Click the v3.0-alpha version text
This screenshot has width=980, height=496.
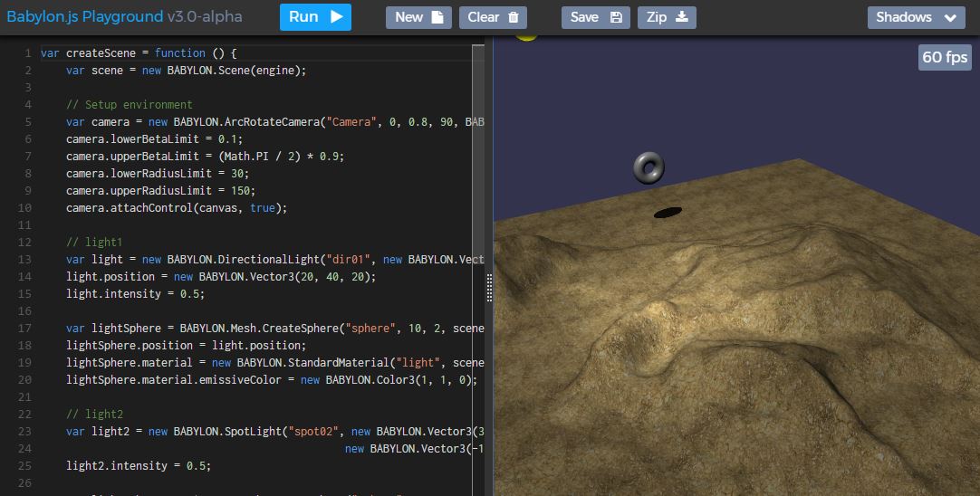pos(205,16)
